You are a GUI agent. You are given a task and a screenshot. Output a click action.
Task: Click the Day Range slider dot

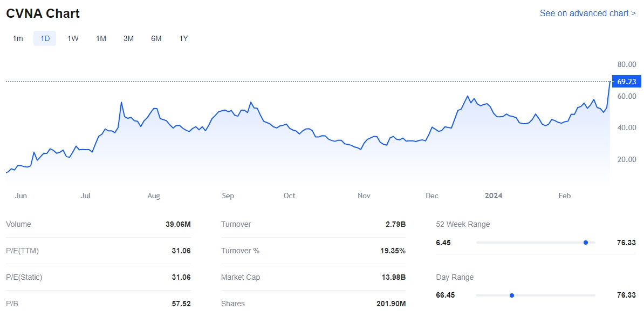[x=512, y=295]
